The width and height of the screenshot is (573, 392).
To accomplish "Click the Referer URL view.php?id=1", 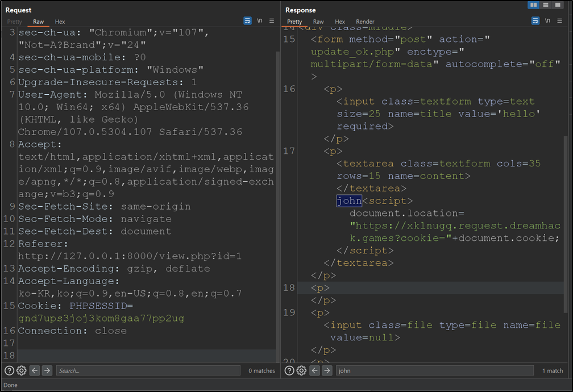I will [x=130, y=256].
